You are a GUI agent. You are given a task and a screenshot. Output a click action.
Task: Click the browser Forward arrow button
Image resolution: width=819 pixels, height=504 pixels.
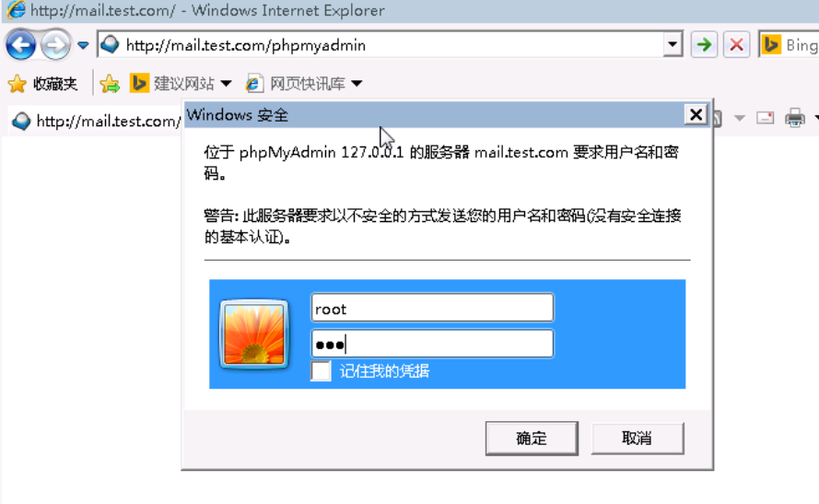[x=55, y=45]
